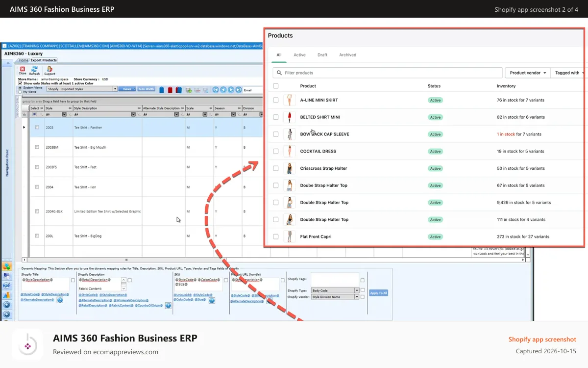Go to the previous record navigation icon
Image resolution: width=588 pixels, height=368 pixels.
pyautogui.click(x=223, y=90)
